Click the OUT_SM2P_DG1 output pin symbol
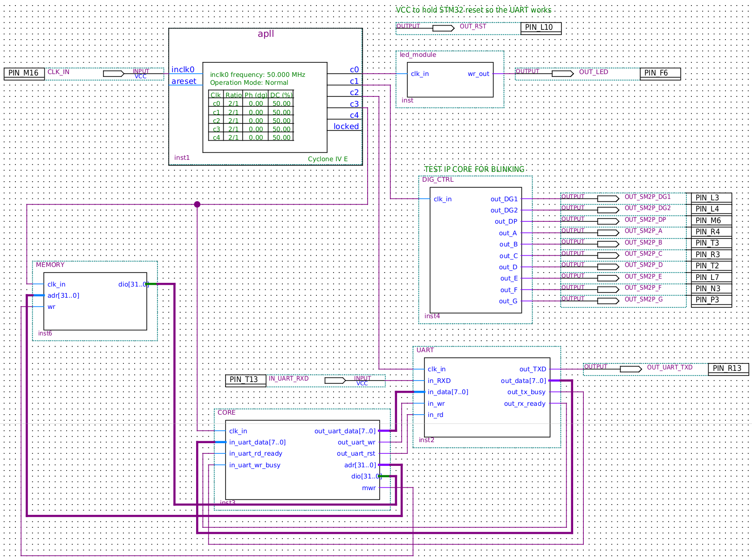 coord(608,199)
